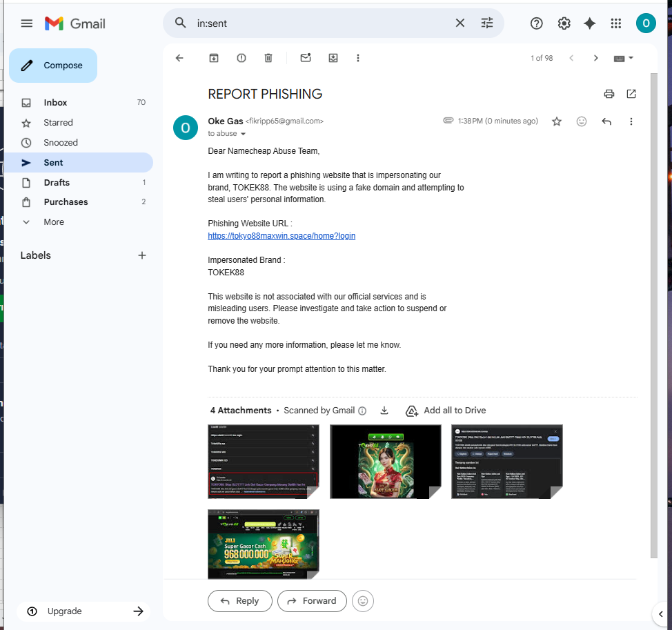Open the Support help icon
The height and width of the screenshot is (630, 672).
536,23
